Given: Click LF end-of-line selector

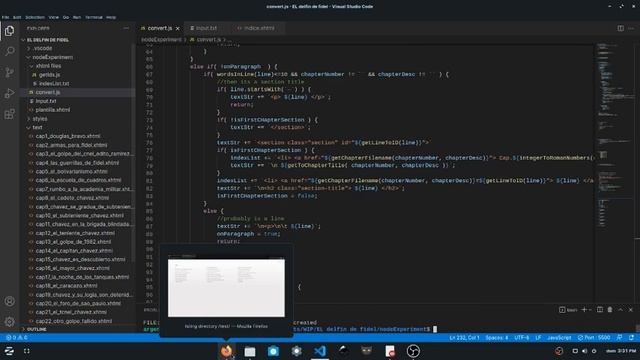Looking at the screenshot, I should point(538,338).
